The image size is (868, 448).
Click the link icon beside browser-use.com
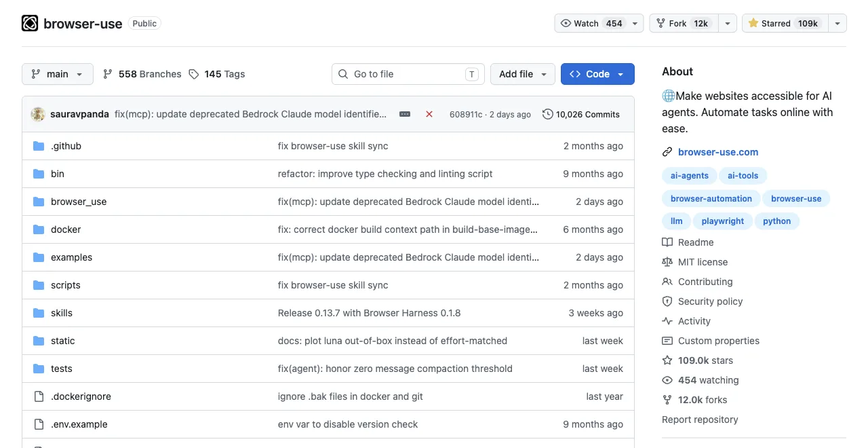667,152
